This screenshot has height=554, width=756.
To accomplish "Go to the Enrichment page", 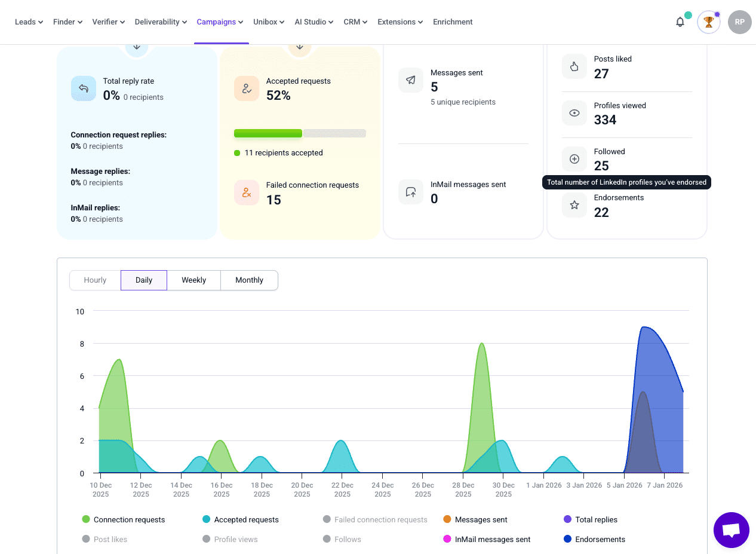I will 453,22.
